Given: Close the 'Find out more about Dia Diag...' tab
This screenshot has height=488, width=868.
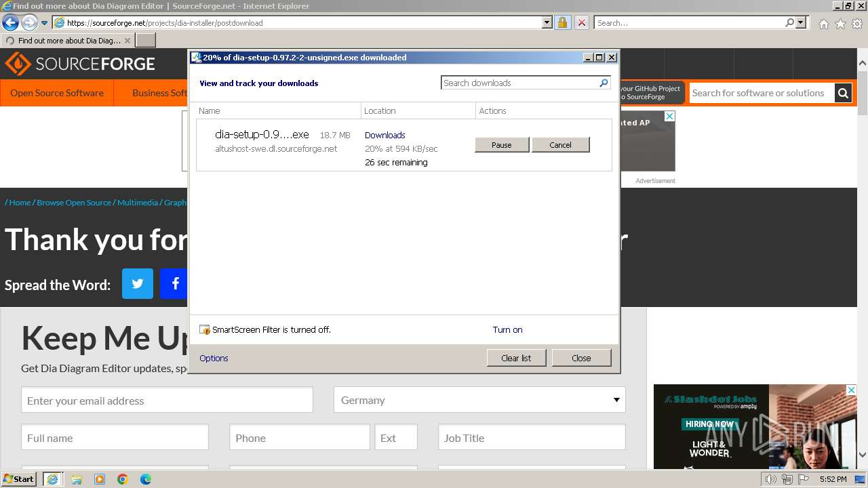Looking at the screenshot, I should tap(127, 41).
